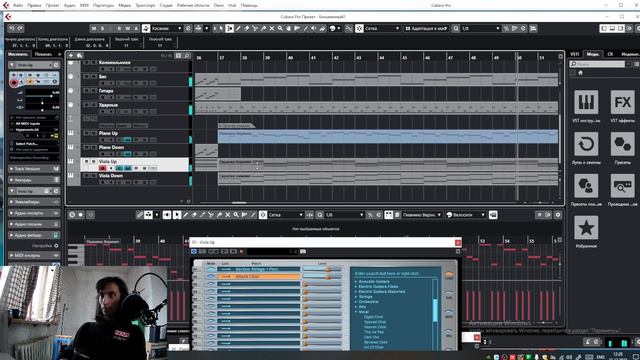
Task: Open the Аудио menu
Action: click(70, 5)
